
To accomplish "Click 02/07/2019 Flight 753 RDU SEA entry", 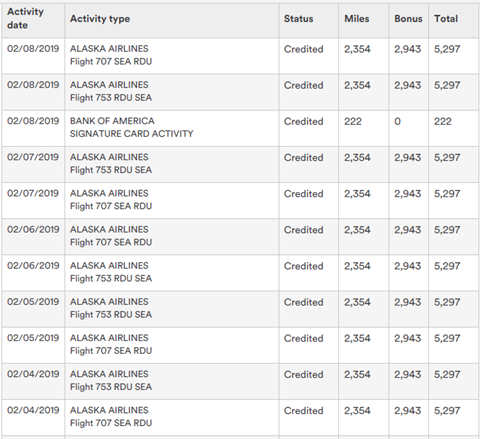I will [x=240, y=164].
